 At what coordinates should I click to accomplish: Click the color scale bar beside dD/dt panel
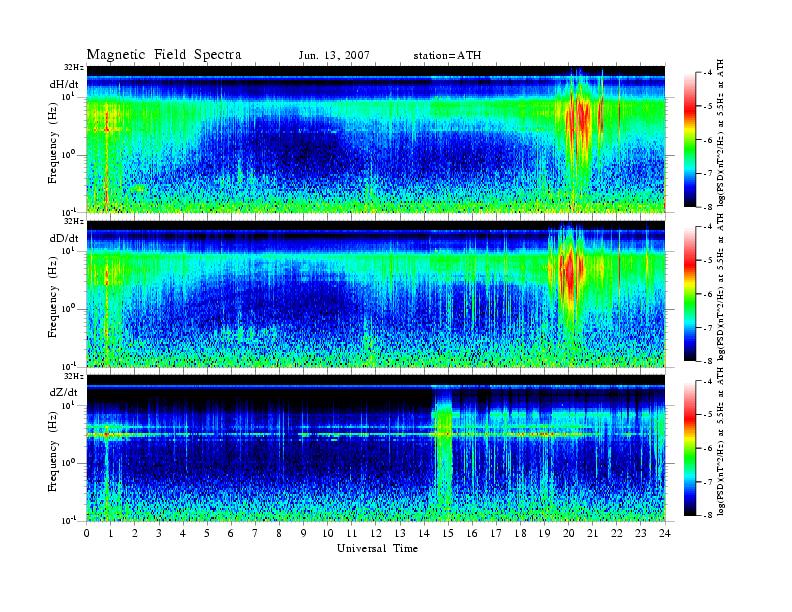(x=690, y=293)
